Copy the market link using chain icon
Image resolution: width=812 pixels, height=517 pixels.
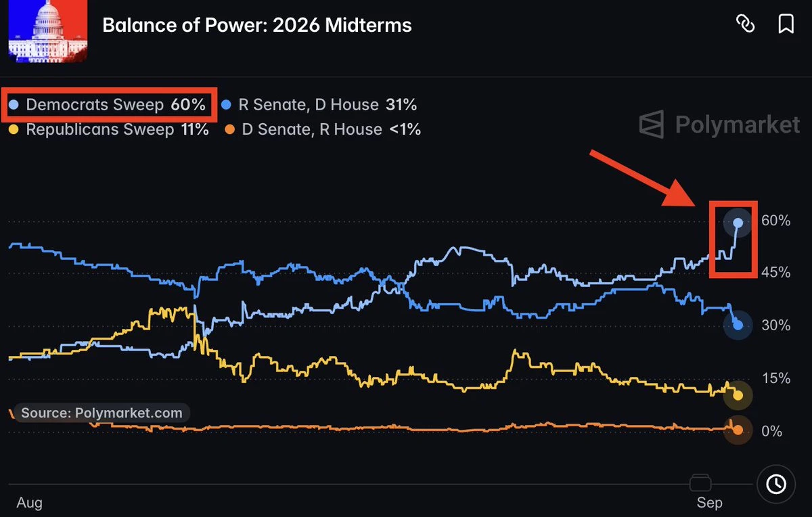(745, 24)
